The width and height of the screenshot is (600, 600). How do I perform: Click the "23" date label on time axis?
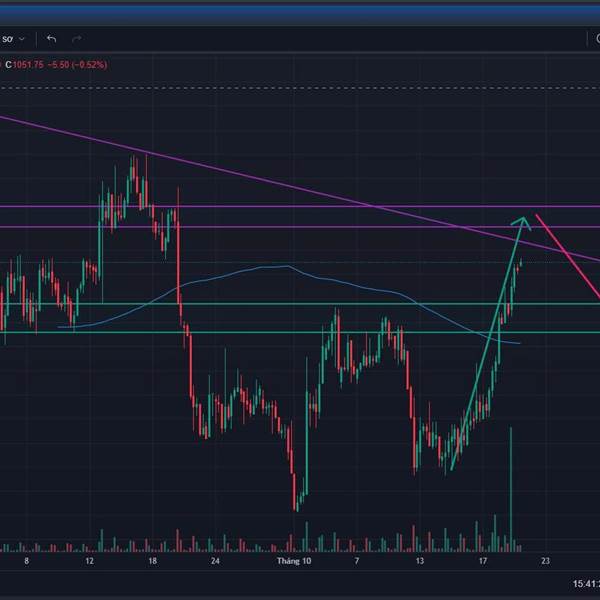(545, 561)
